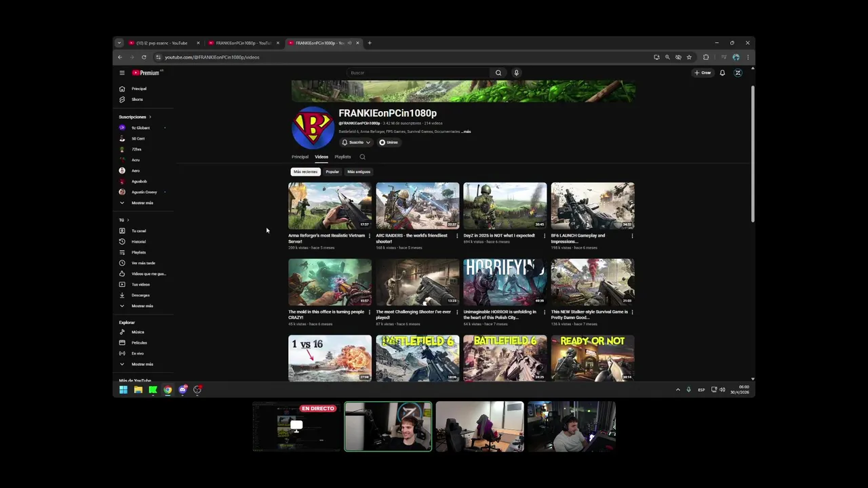Open 'ARC RAIDERS' video title
This screenshot has width=868, height=488.
point(412,238)
